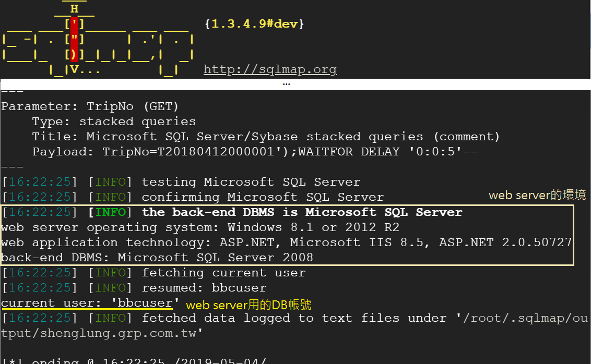This screenshot has height=364, width=591.
Task: Select the line 'Parameter: TripNo (GET)'
Action: 90,106
